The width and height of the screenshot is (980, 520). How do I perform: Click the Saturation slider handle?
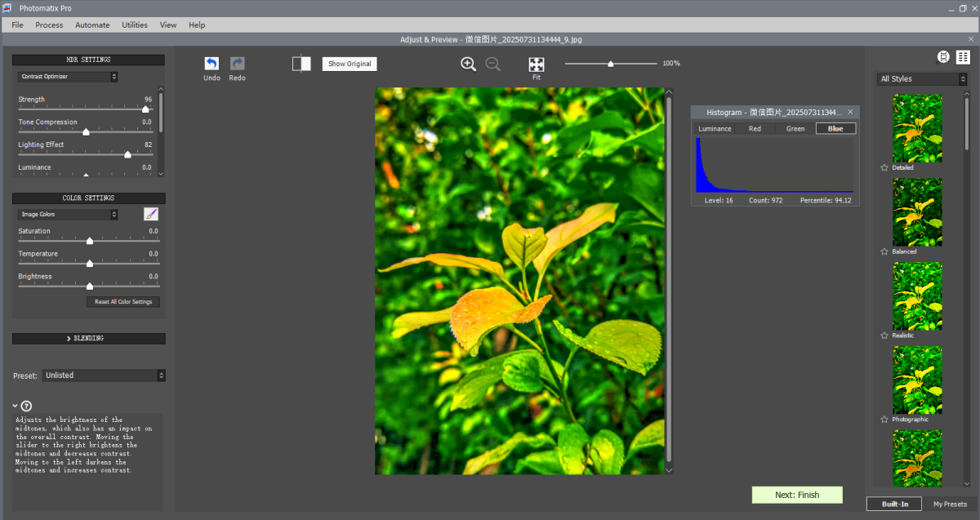click(x=90, y=241)
